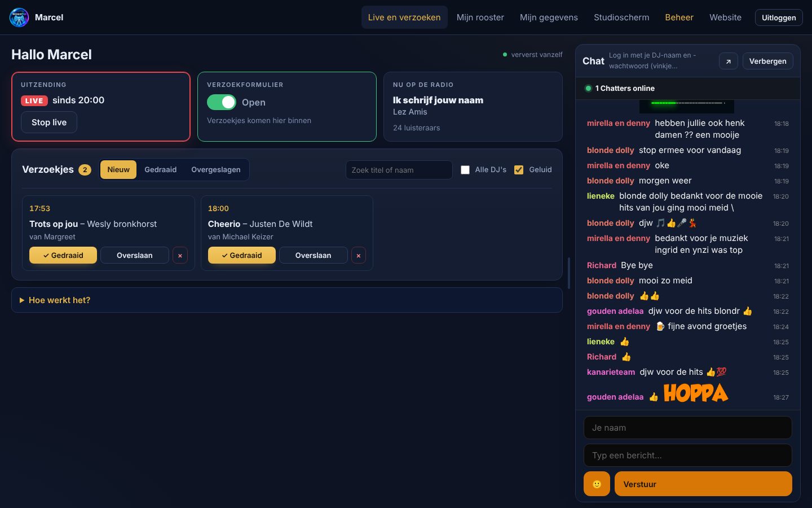The image size is (812, 508).
Task: Click the 17:53 request time
Action: 39,208
